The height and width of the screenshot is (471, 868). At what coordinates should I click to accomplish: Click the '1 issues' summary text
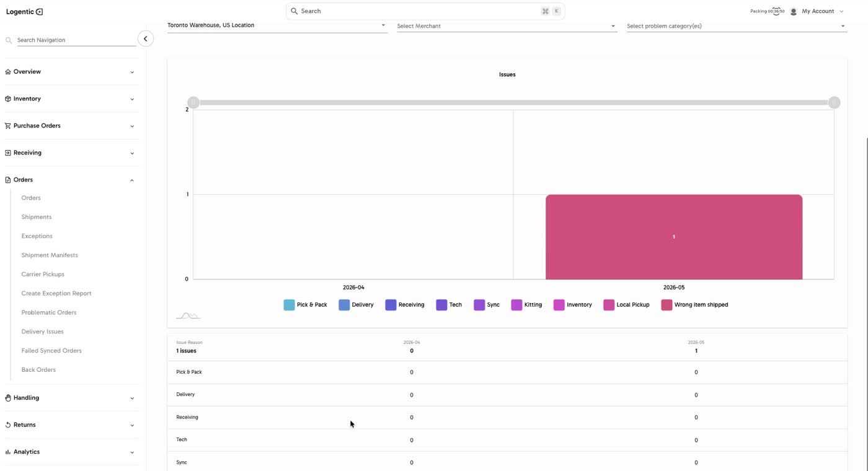click(x=186, y=351)
